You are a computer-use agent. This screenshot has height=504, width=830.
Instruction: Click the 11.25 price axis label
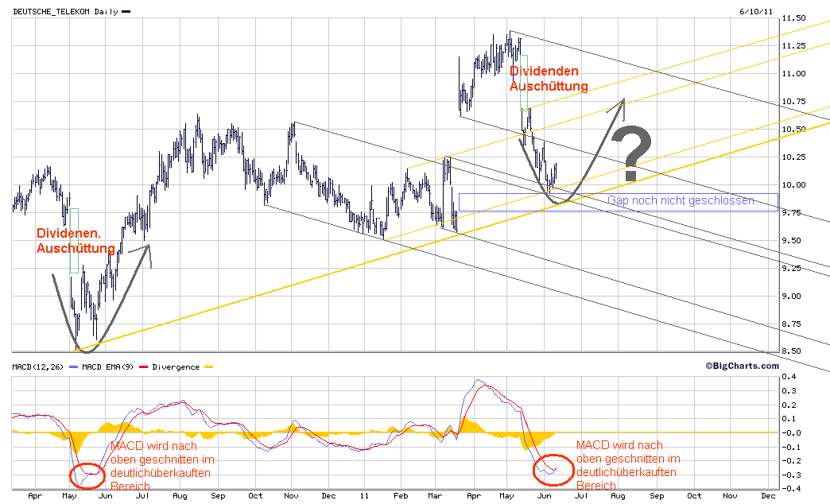pyautogui.click(x=793, y=46)
